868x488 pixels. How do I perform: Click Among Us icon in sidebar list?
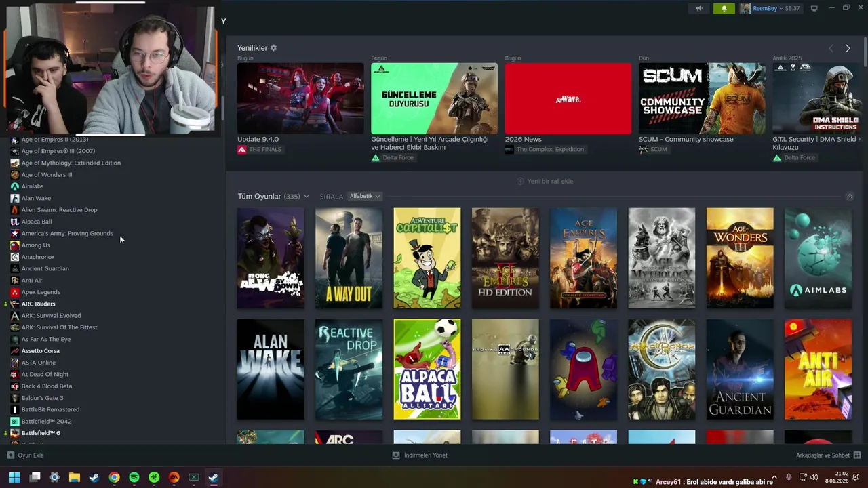point(15,245)
